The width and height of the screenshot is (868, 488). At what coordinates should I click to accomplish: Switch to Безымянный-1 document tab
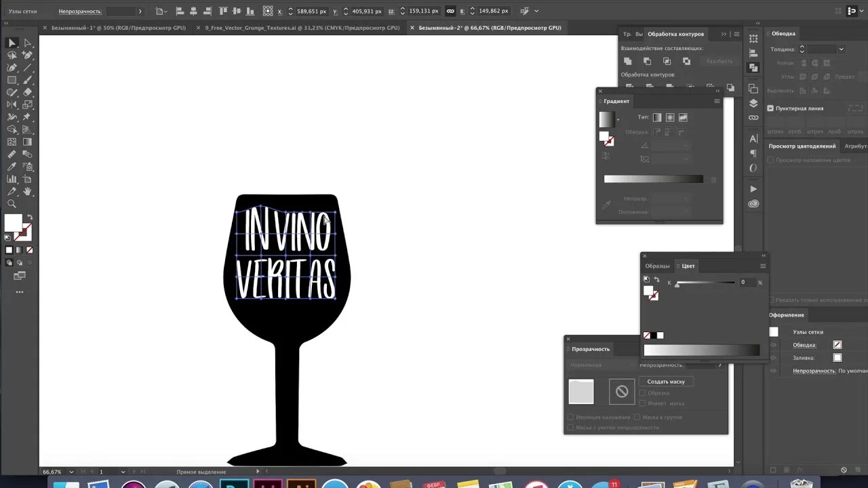click(119, 28)
